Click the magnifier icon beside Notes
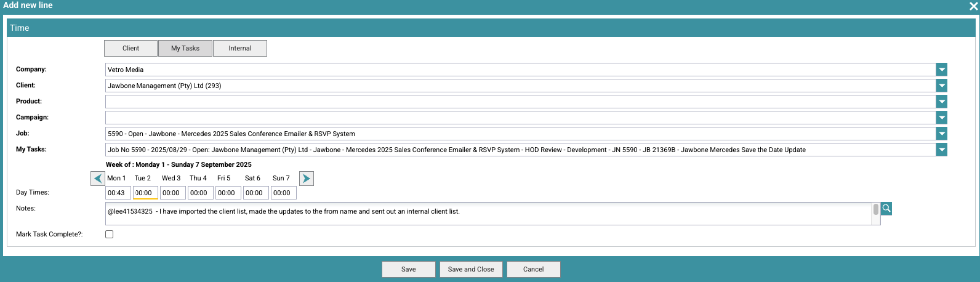 pos(886,209)
